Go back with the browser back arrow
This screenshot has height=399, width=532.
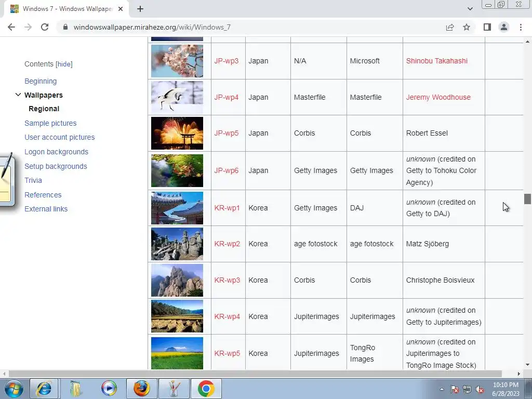(x=11, y=27)
